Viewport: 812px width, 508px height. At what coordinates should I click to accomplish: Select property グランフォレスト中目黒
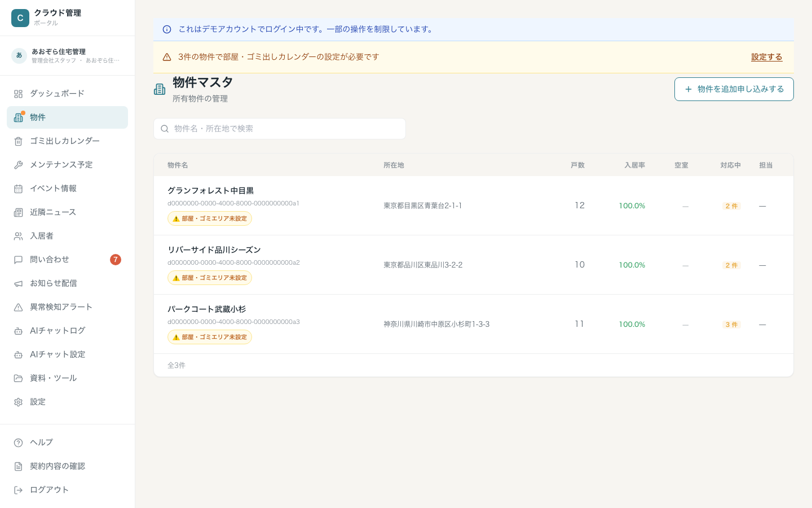click(x=210, y=191)
